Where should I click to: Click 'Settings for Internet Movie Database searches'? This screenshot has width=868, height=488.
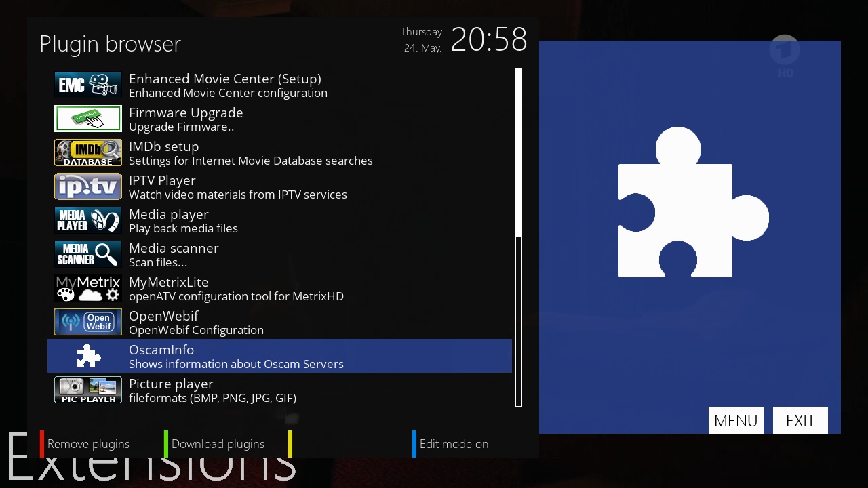tap(251, 161)
